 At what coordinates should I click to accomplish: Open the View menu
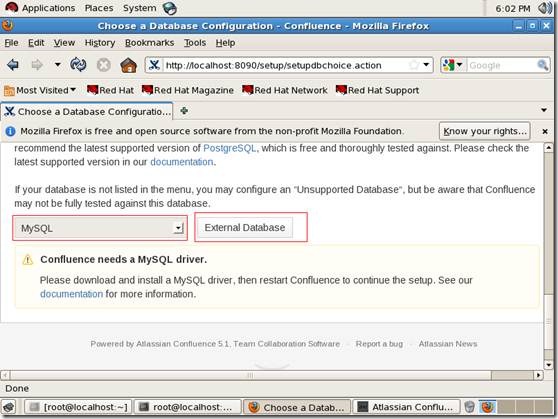coord(64,43)
